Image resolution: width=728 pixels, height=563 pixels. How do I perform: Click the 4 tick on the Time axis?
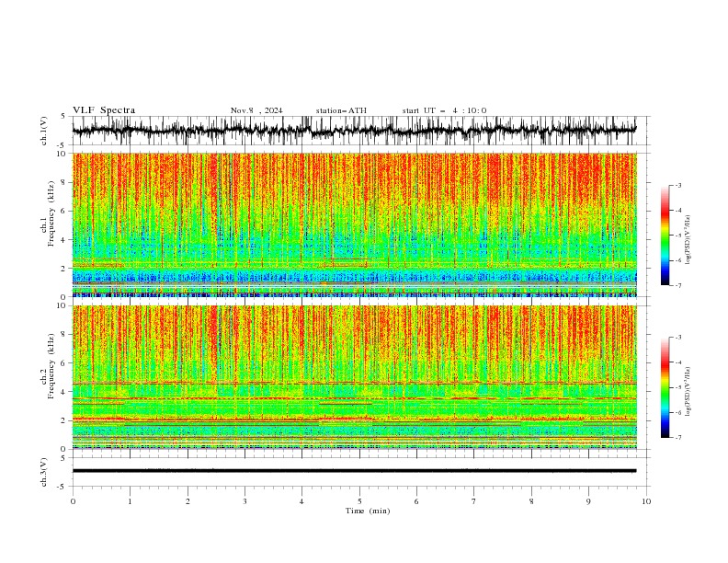point(301,501)
